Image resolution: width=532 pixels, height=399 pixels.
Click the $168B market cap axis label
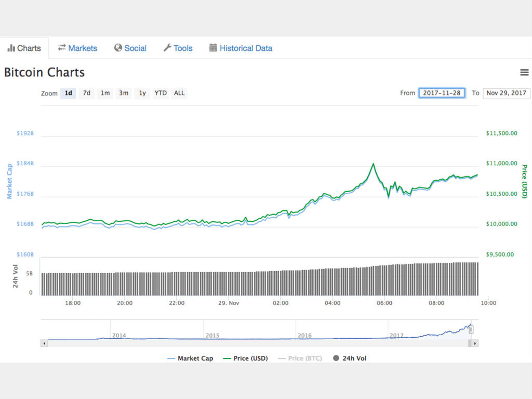click(x=25, y=224)
